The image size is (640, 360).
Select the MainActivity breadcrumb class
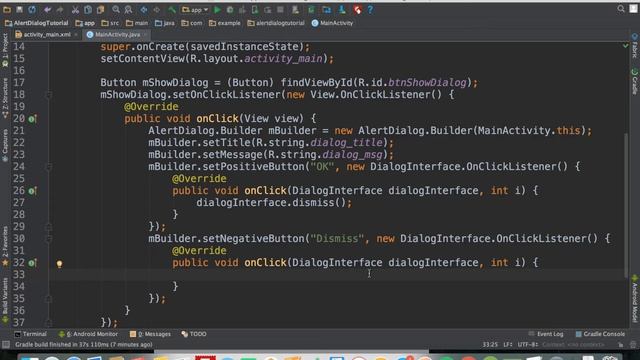(x=332, y=23)
